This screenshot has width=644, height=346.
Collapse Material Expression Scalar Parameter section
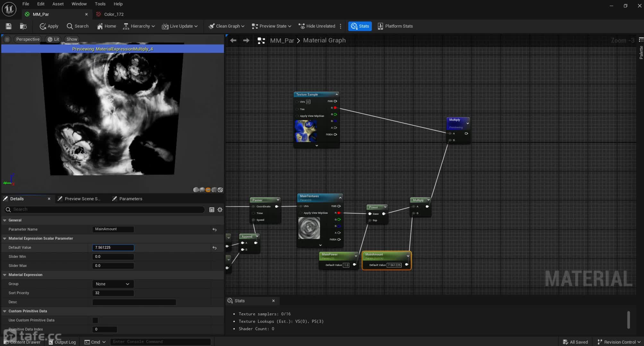tap(5, 238)
